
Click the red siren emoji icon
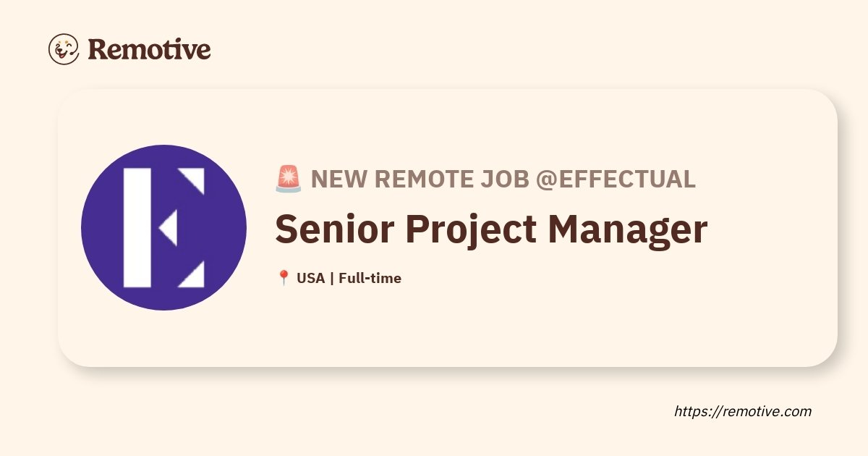pyautogui.click(x=289, y=179)
